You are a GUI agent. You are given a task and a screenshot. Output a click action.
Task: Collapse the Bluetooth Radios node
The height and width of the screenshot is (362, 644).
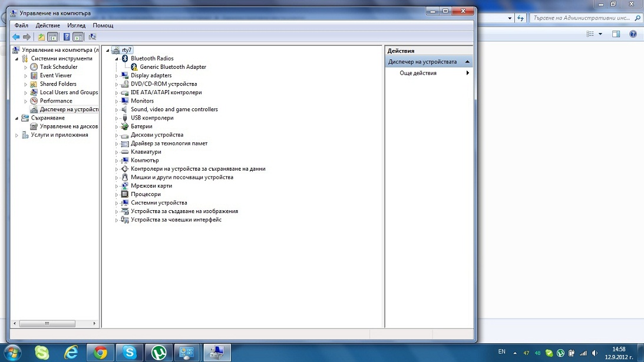click(x=117, y=59)
